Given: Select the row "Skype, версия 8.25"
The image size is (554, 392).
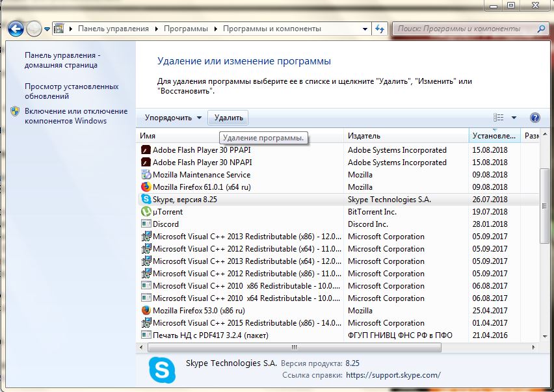Looking at the screenshot, I should [x=339, y=199].
